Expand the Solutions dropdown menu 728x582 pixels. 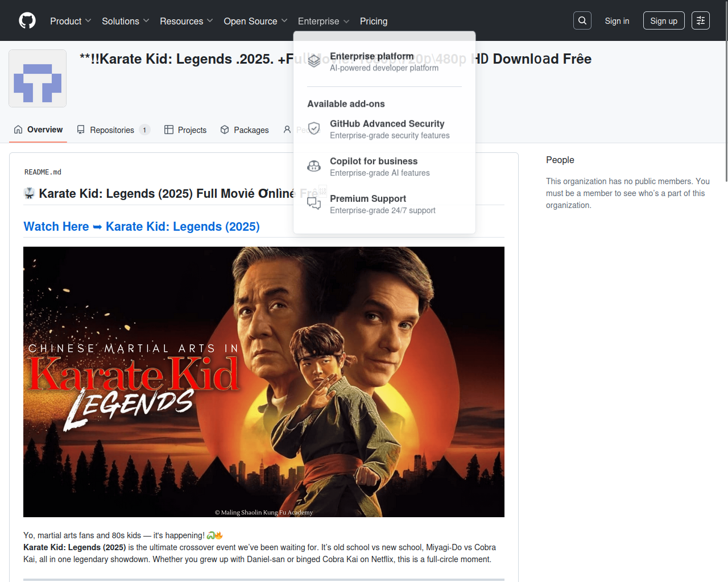(x=125, y=21)
